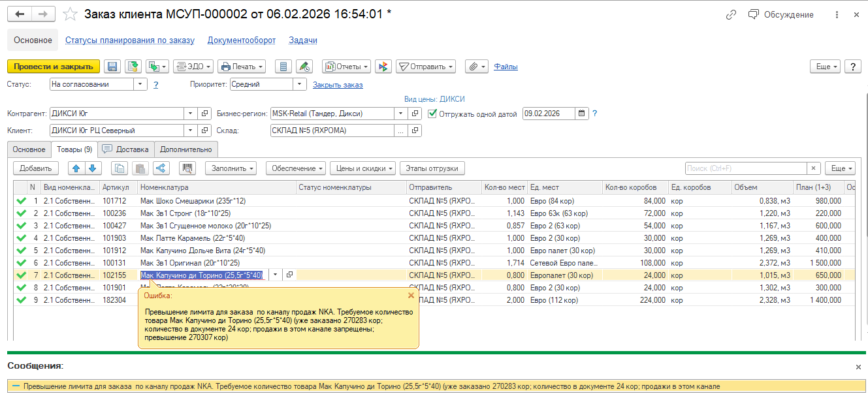Viewport: 868px width, 400px height.
Task: Expand the Статус dropdown
Action: tap(140, 84)
